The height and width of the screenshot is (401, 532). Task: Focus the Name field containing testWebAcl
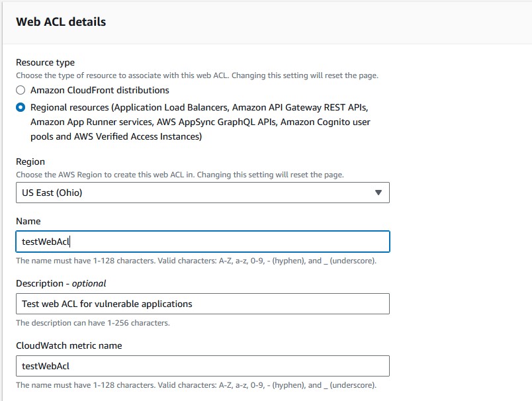[x=202, y=242]
